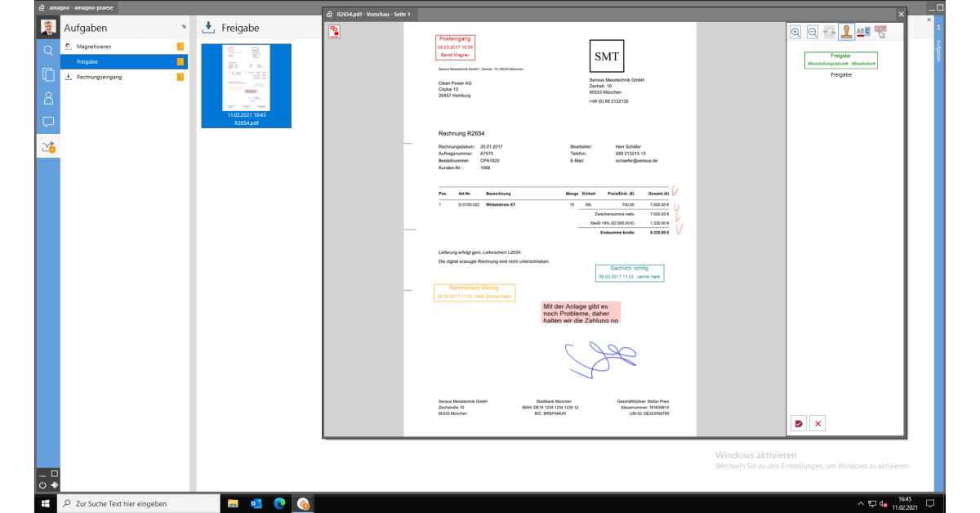Click the user profile picture
The height and width of the screenshot is (513, 980).
[48, 26]
